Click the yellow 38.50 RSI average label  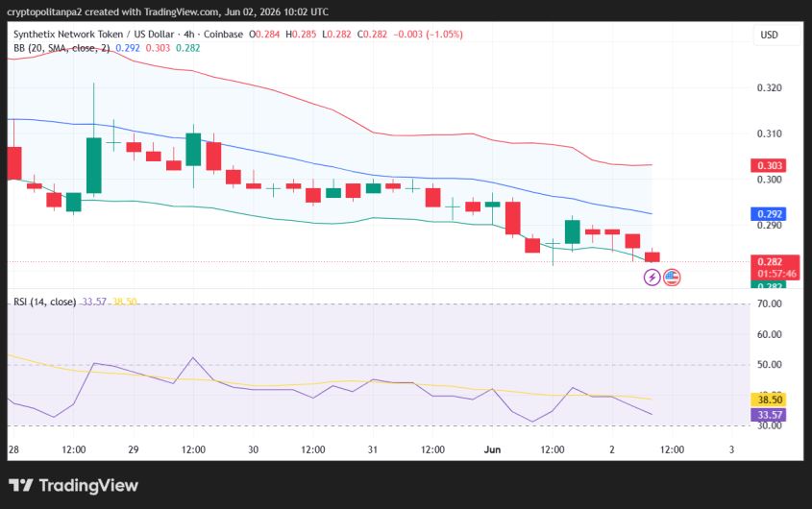(769, 400)
